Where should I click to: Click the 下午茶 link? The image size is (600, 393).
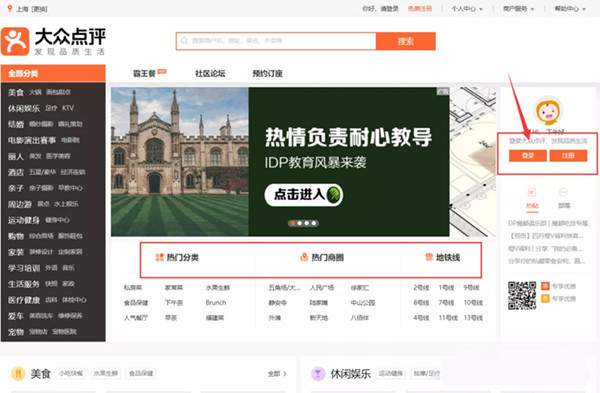[174, 302]
